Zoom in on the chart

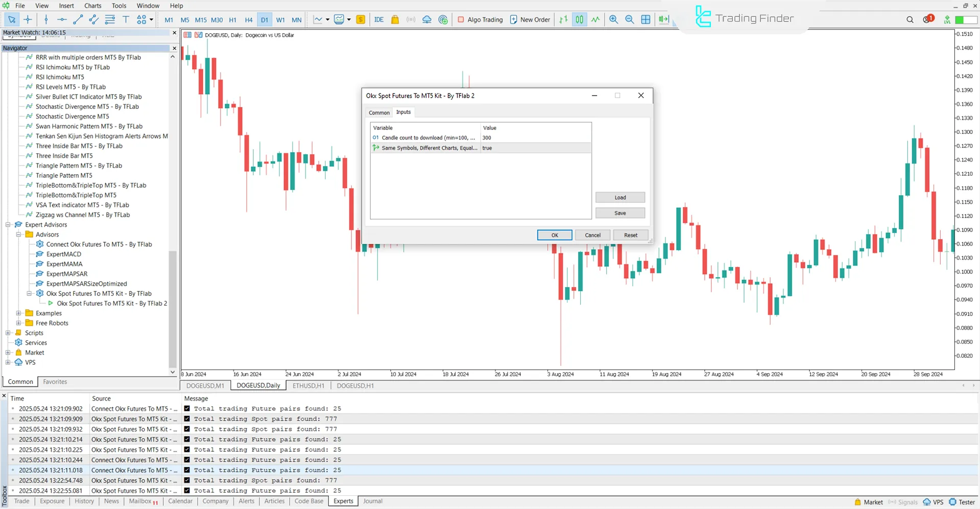tap(614, 19)
